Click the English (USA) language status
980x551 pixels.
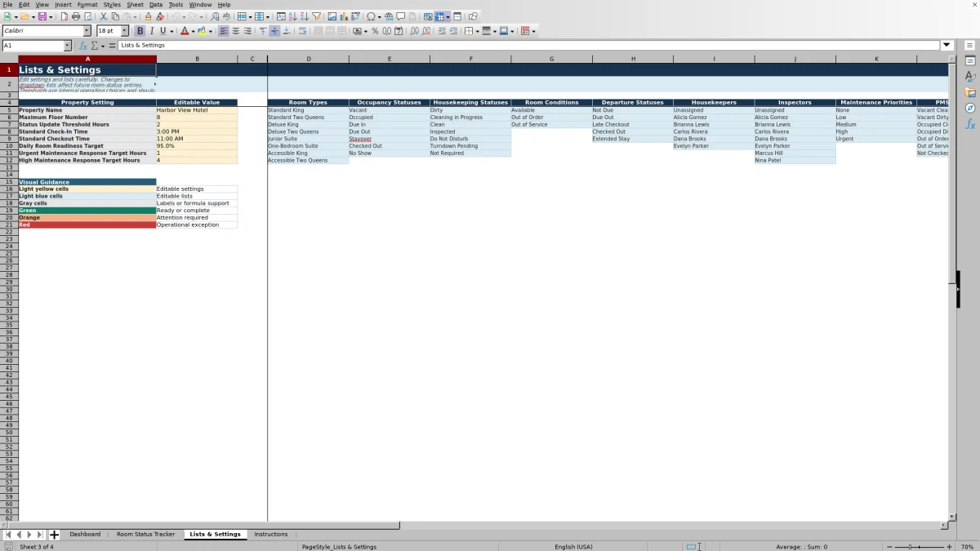pos(573,546)
